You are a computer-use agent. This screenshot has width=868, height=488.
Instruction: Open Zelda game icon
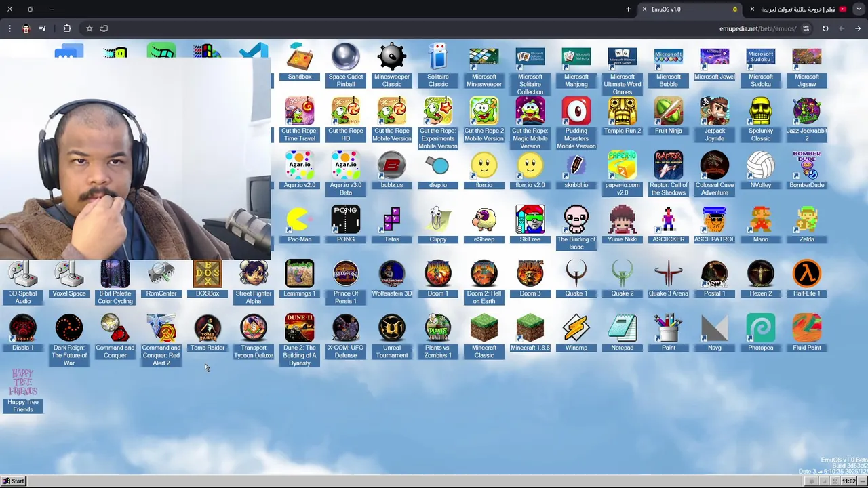tap(807, 225)
